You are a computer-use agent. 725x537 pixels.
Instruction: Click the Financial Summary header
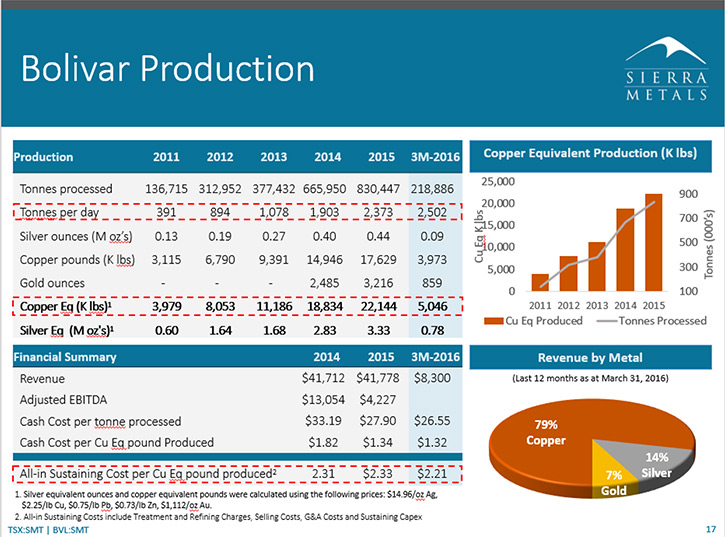click(65, 357)
